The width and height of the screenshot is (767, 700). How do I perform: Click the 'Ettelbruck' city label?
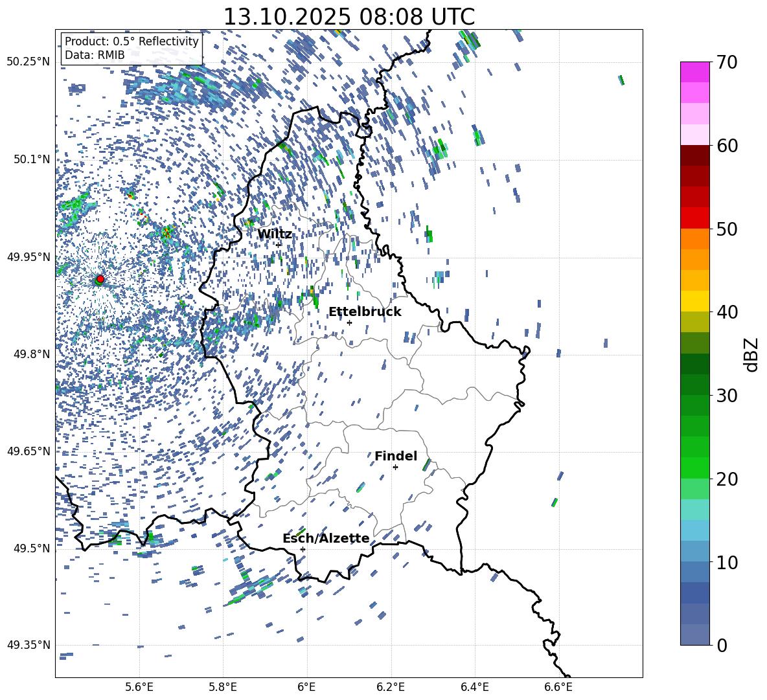365,312
